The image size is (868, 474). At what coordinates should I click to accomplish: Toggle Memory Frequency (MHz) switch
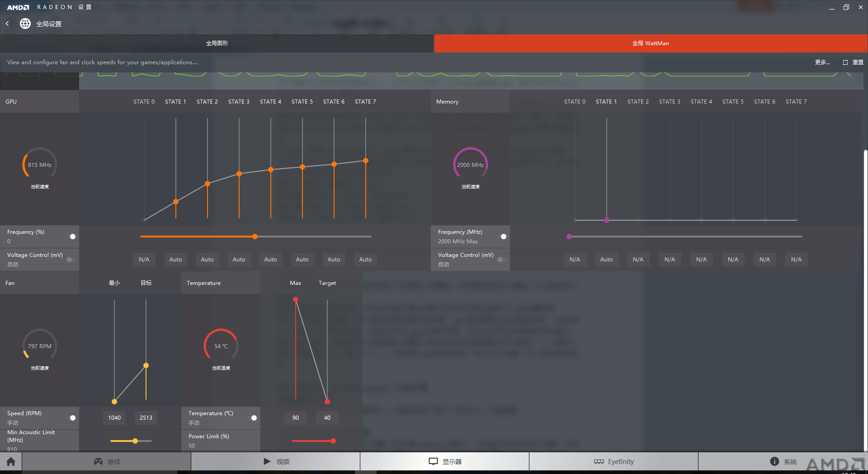pos(502,237)
